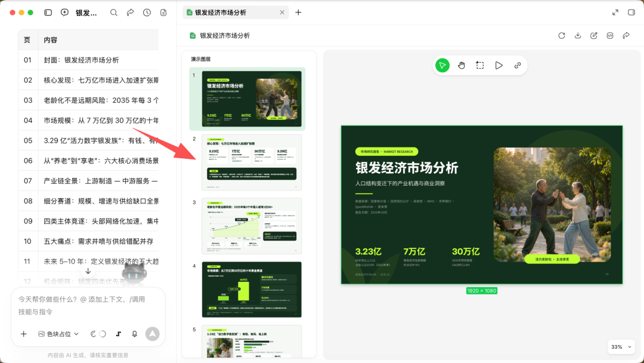The image size is (644, 363).
Task: Select slide 3 thumbnail with line chart
Action: (252, 226)
